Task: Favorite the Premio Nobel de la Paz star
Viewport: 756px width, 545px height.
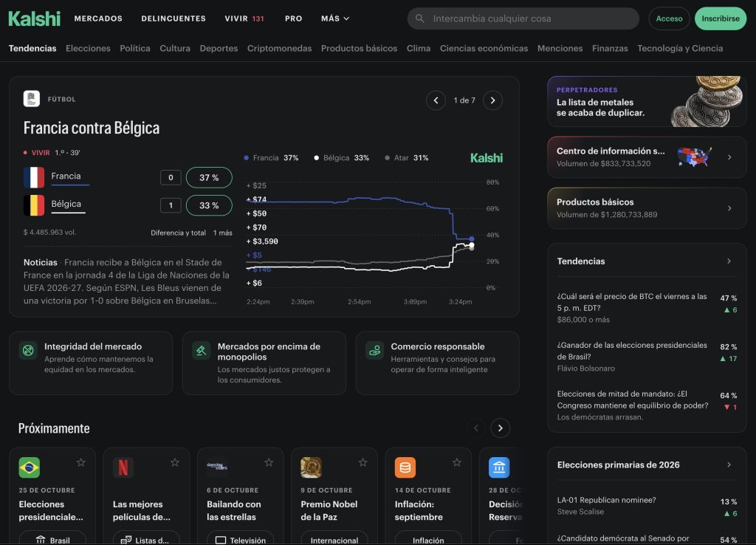Action: (x=363, y=462)
